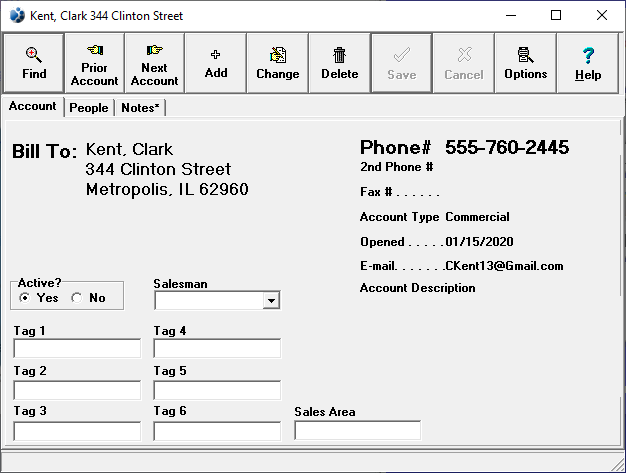The height and width of the screenshot is (473, 626).
Task: Click the Tag 6 text box
Action: coord(217,431)
